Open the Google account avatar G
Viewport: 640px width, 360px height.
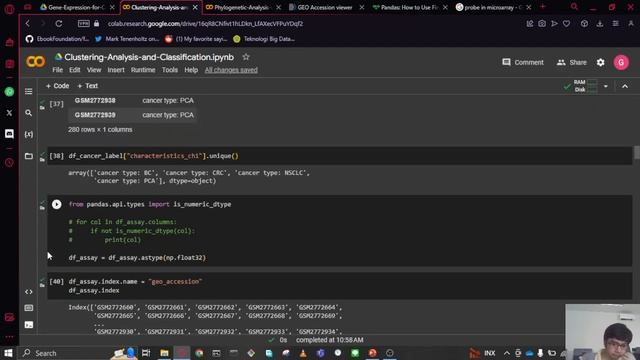[621, 62]
